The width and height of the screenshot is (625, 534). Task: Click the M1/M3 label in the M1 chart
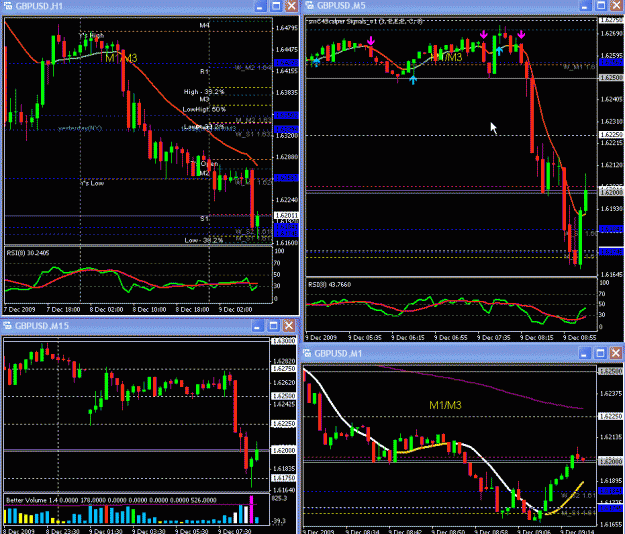445,405
